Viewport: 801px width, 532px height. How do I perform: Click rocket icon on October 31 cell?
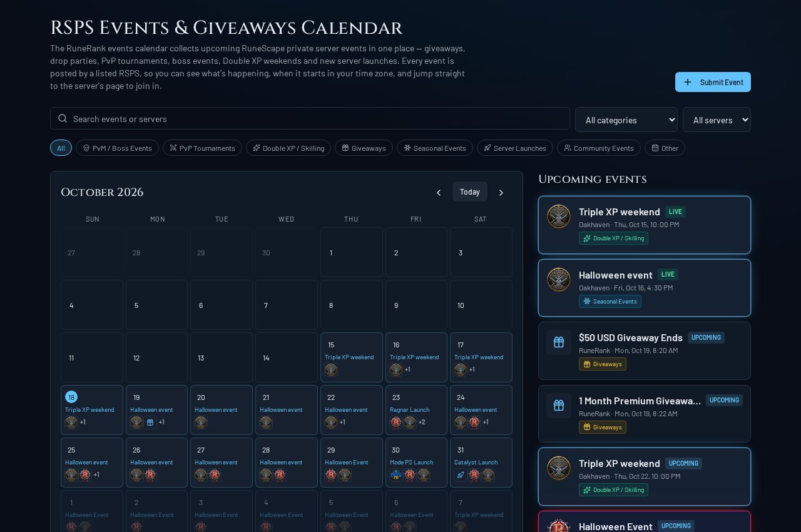[461, 475]
